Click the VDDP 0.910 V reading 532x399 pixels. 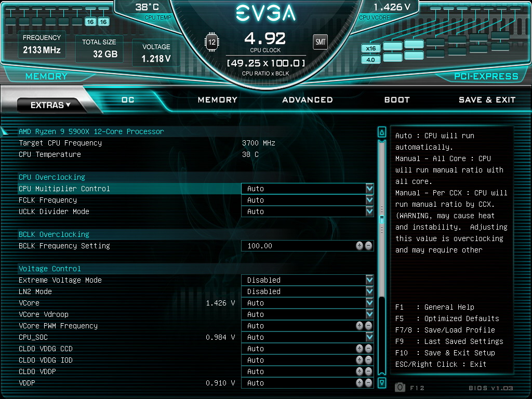pos(220,383)
